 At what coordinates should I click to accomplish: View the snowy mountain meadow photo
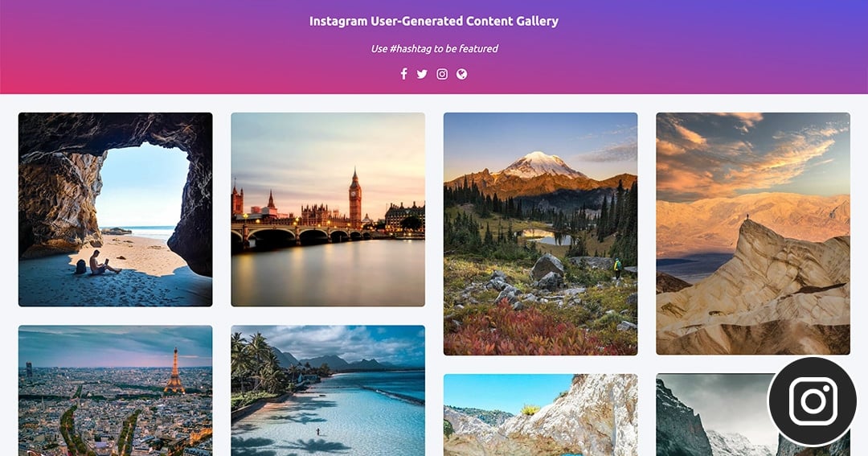tap(540, 234)
